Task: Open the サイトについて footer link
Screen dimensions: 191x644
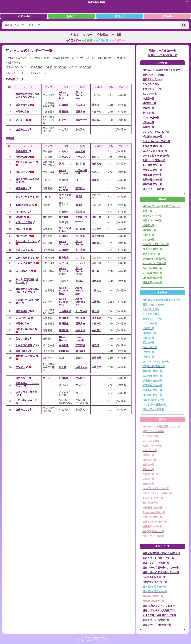Action: 84,640
